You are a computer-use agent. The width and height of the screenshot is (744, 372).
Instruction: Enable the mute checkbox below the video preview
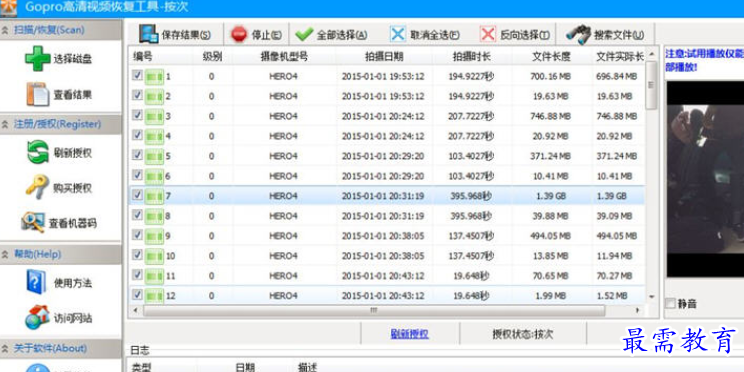pos(670,304)
